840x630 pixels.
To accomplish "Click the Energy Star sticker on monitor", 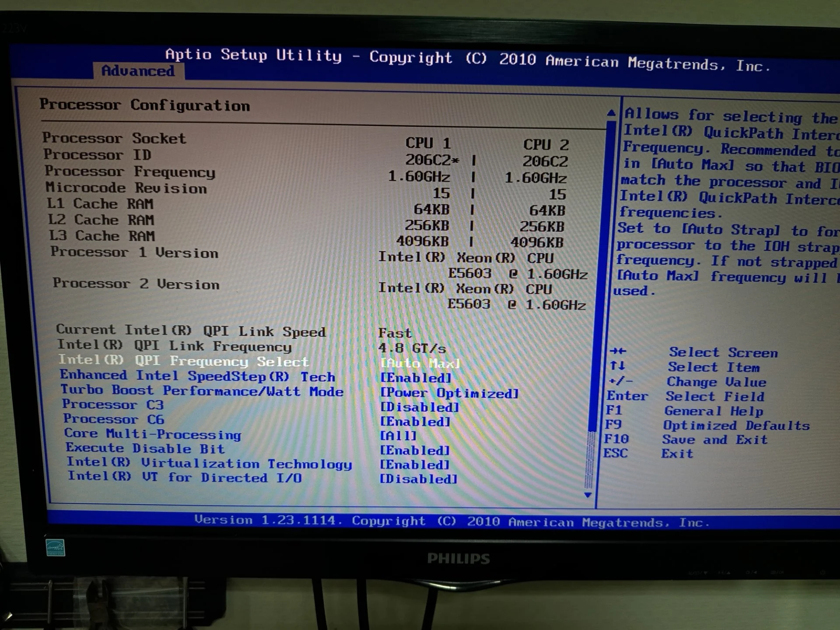I will (55, 547).
